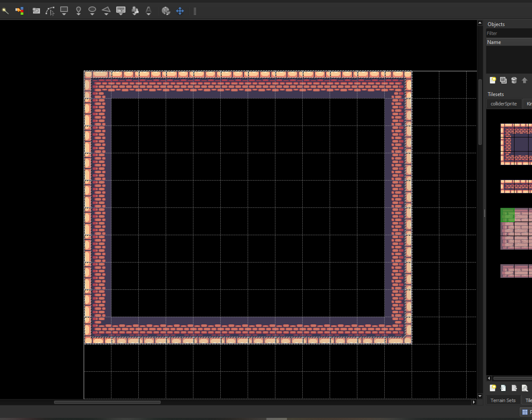
Task: Delete selected object with trash icon
Action: [x=514, y=80]
